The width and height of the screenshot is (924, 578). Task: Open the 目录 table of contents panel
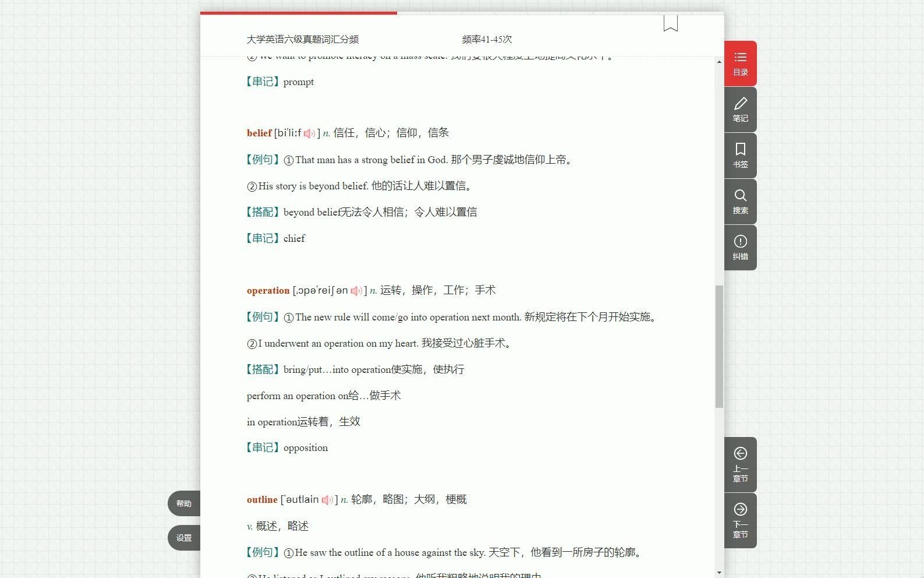pos(740,64)
